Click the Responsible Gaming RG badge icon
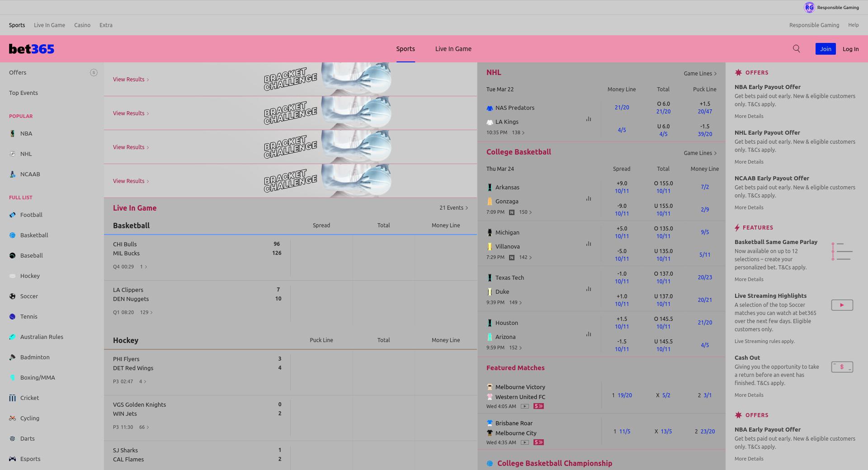This screenshot has height=470, width=868. [809, 7]
